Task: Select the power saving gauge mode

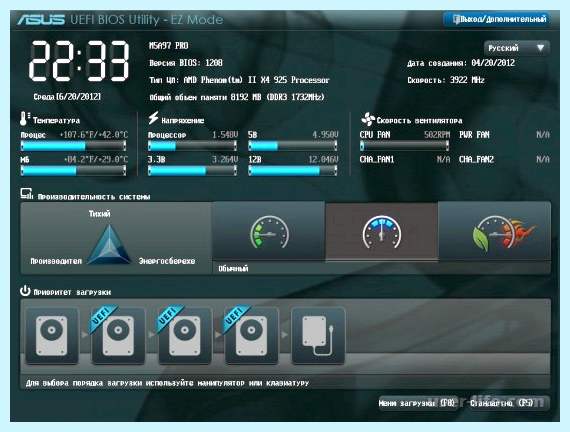Action: (269, 232)
